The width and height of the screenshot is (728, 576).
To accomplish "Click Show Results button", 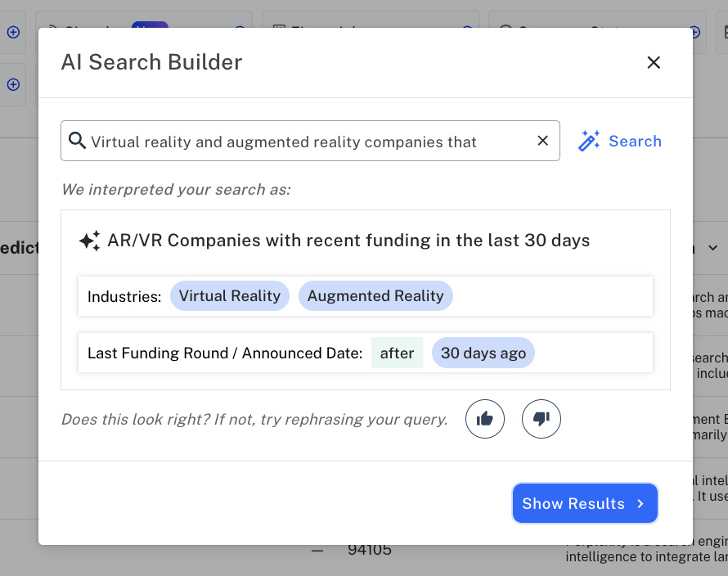I will coord(585,503).
